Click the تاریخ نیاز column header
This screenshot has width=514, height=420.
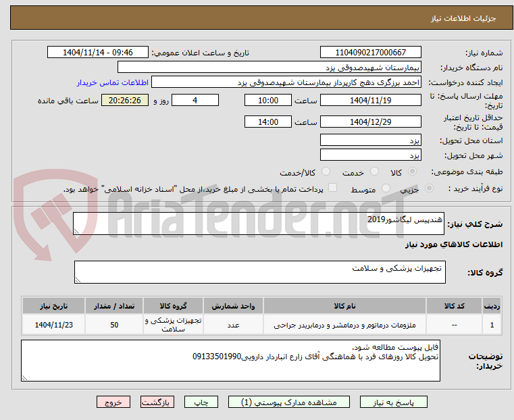tap(54, 306)
